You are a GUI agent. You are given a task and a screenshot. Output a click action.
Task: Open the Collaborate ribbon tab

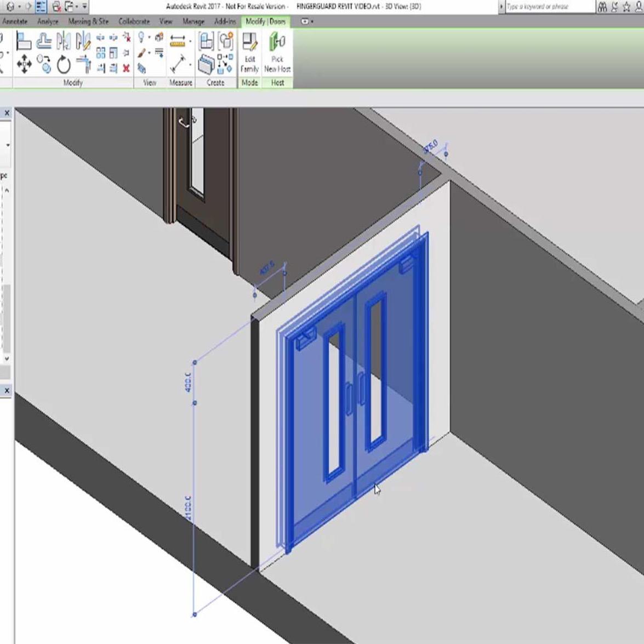point(134,21)
